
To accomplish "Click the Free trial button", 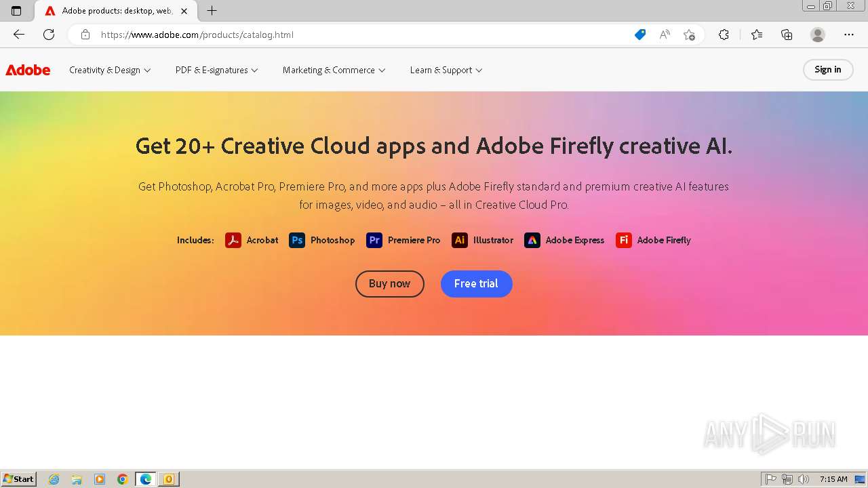I will click(477, 284).
